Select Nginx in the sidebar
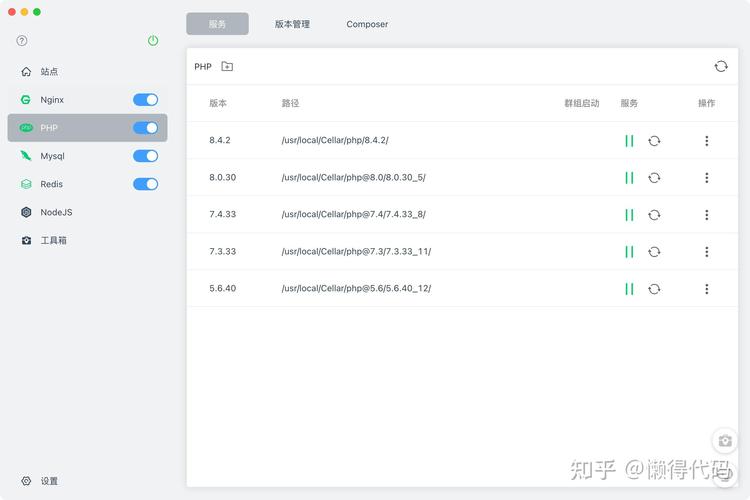Screen dimensions: 750x500 pyautogui.click(x=88, y=100)
